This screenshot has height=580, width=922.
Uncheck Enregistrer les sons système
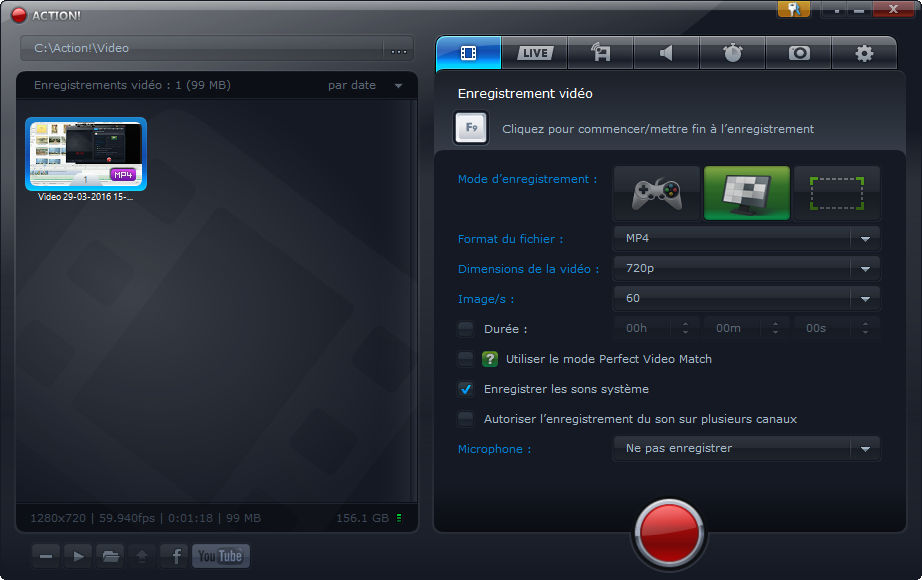pyautogui.click(x=466, y=389)
